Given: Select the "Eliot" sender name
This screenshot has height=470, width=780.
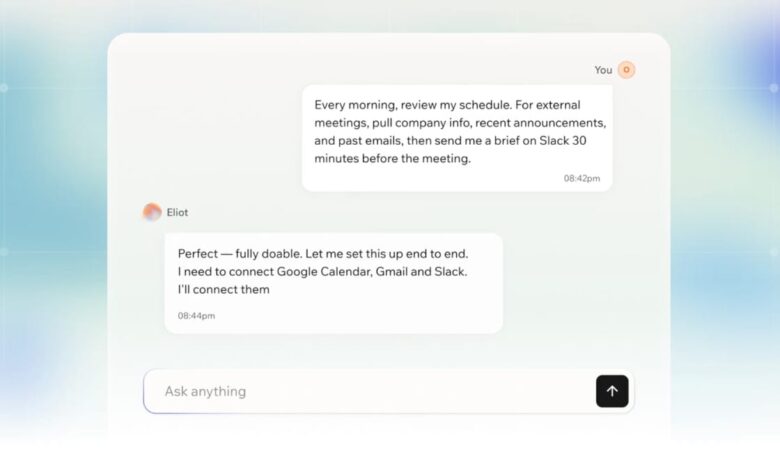Looking at the screenshot, I should click(x=177, y=212).
